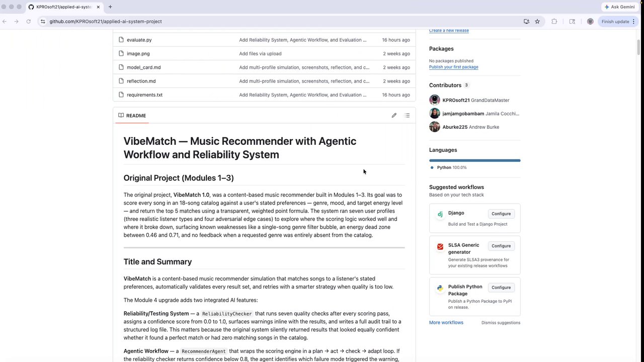Open jamjamgobambam contributor profile name
This screenshot has width=644, height=362.
point(463,114)
